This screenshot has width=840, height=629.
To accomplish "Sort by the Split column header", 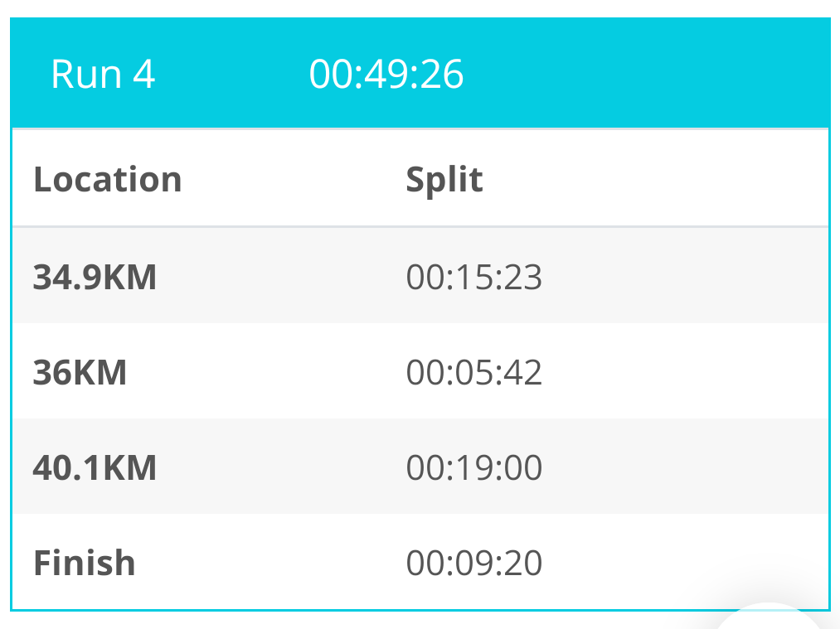I will (444, 180).
